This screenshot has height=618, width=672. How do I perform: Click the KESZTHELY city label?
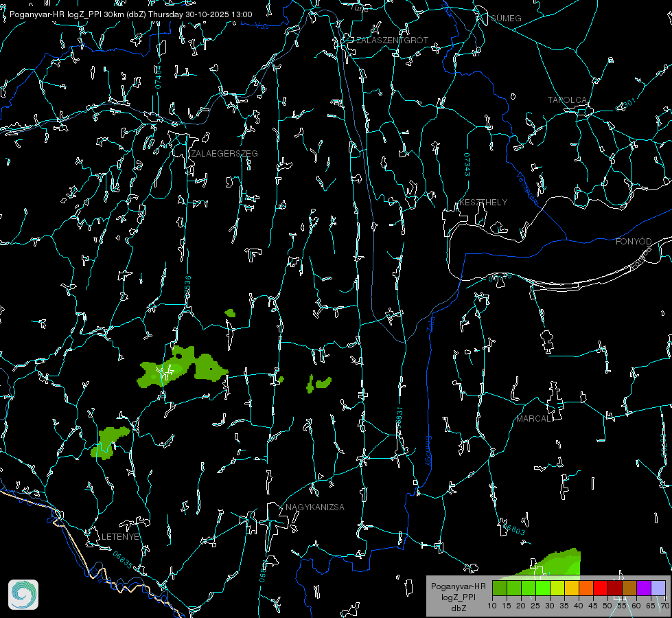coord(483,203)
